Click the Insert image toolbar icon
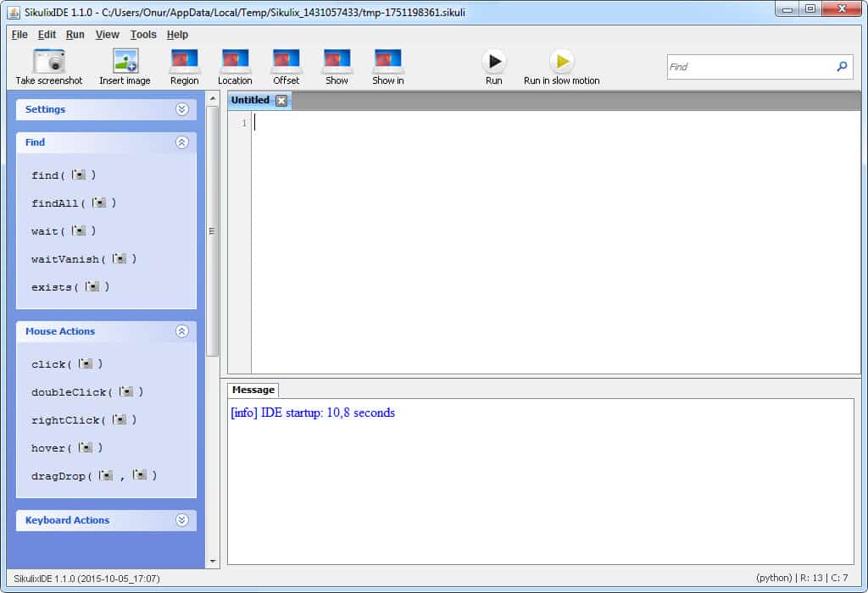The width and height of the screenshot is (868, 593). coord(125,62)
